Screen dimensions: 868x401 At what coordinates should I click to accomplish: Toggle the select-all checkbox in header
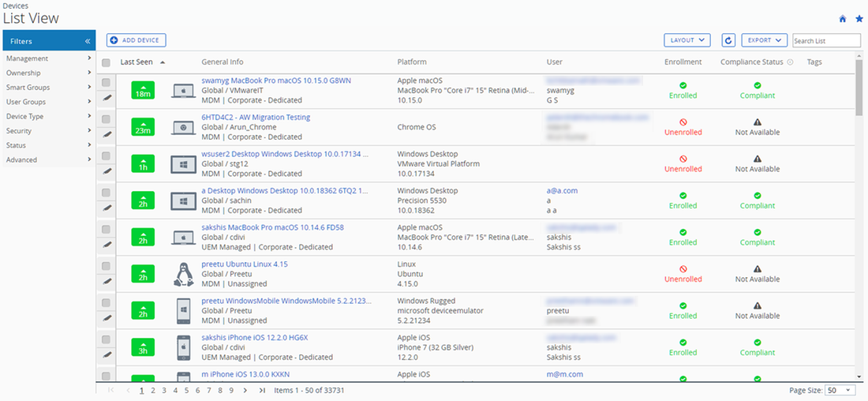click(107, 62)
